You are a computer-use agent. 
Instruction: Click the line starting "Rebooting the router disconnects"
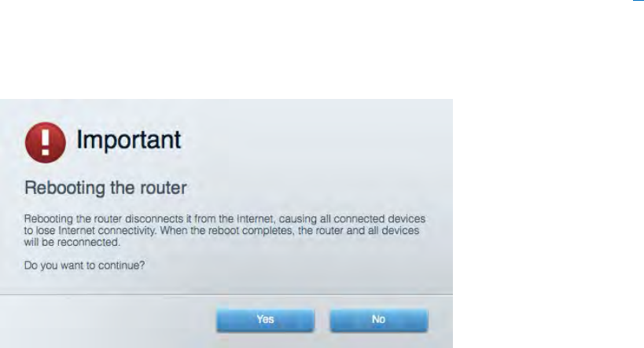(225, 218)
